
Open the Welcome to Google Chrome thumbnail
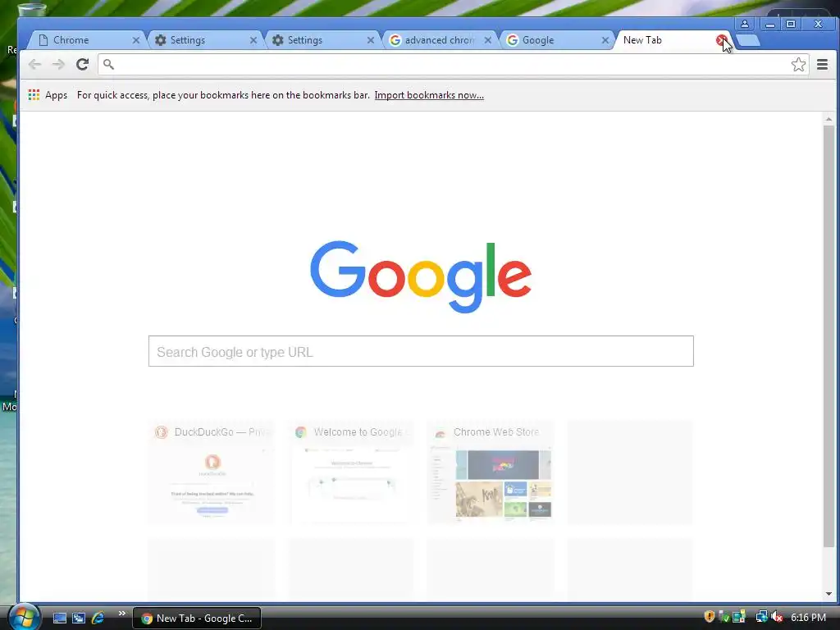point(351,472)
